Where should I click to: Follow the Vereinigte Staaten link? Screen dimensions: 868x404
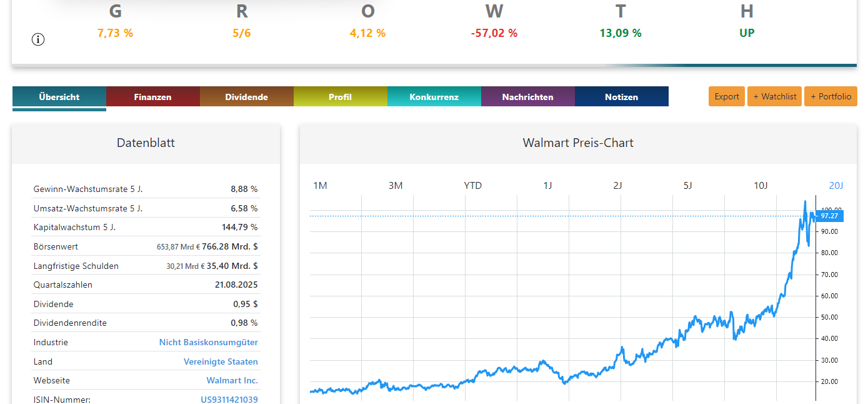click(221, 362)
